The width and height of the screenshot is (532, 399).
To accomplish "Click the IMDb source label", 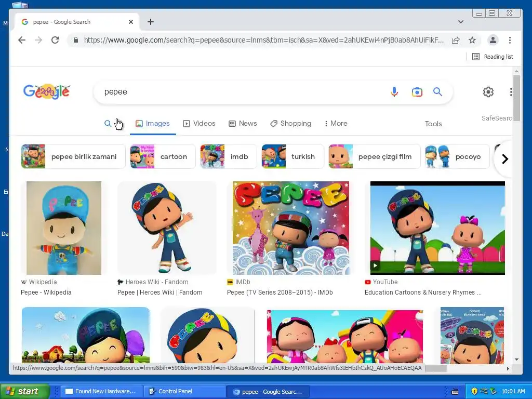I will (238, 282).
